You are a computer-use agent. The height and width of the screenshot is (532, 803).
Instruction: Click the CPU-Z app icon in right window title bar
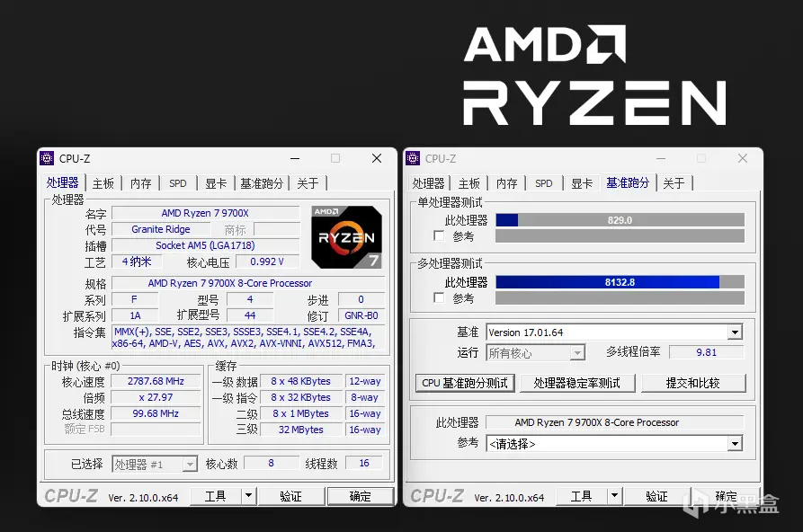[413, 158]
